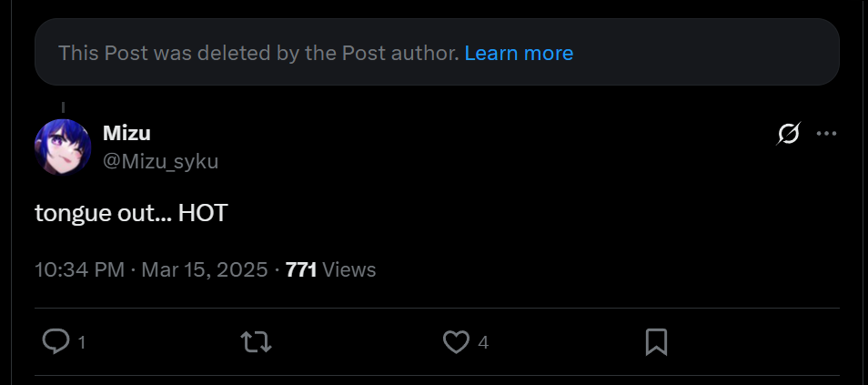
Task: Click the reply count number 1
Action: tap(82, 343)
